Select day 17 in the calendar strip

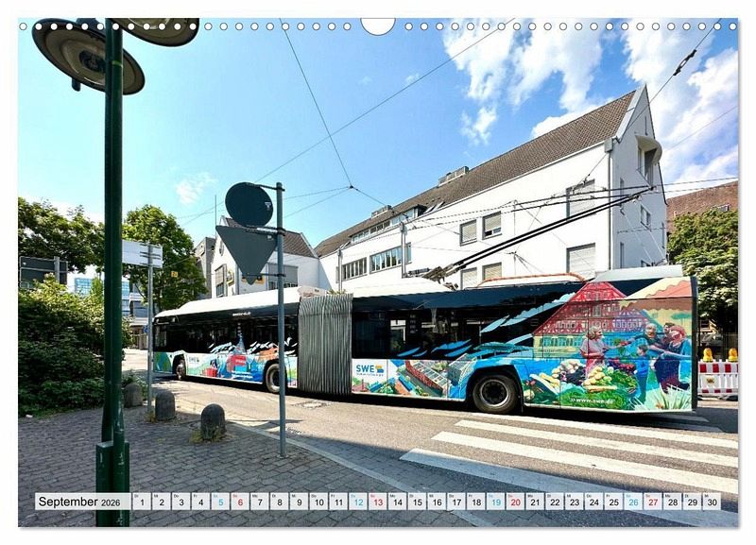click(456, 502)
